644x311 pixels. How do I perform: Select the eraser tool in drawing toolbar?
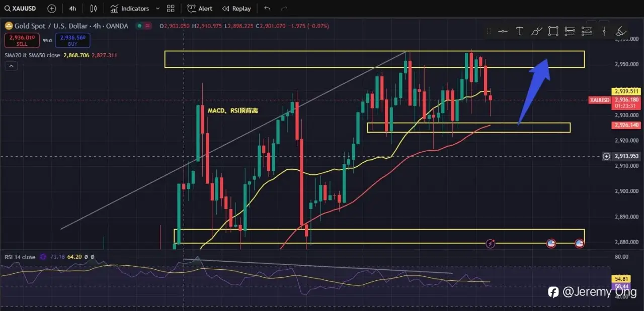621,31
